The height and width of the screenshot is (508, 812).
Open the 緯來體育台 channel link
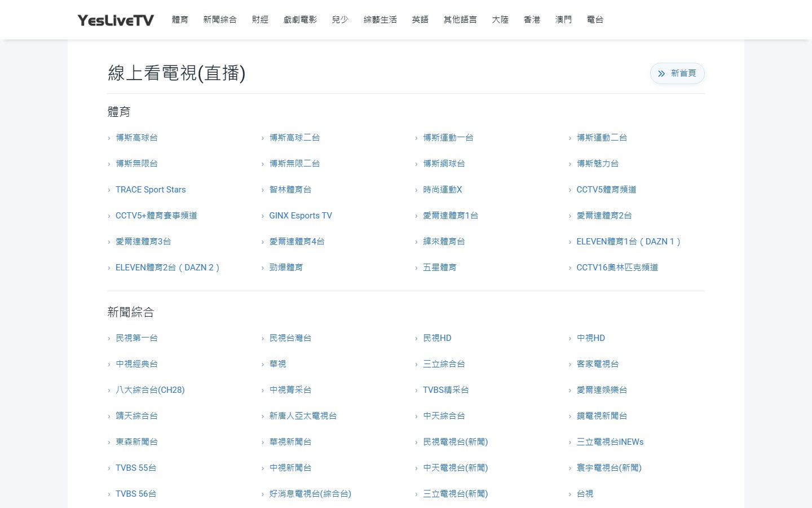(x=444, y=242)
